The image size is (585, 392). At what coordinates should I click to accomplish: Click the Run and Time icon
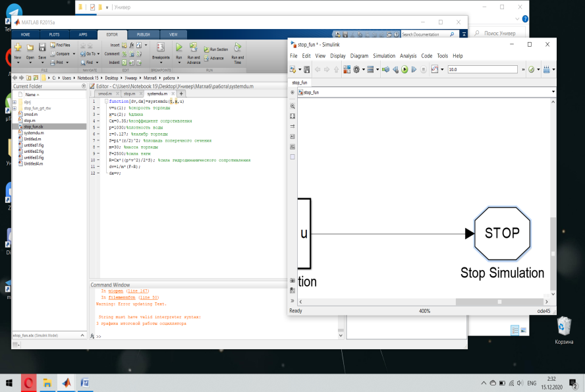pos(238,48)
